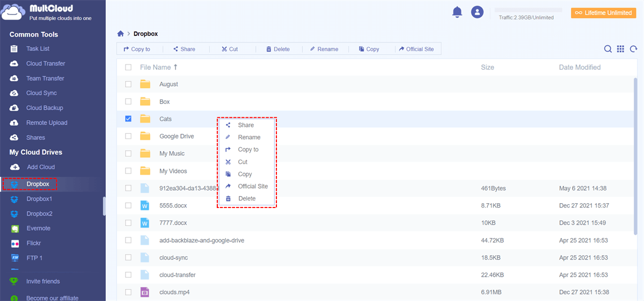Choose Delete in the context menu
Screen dimensions: 644x301
coord(247,199)
